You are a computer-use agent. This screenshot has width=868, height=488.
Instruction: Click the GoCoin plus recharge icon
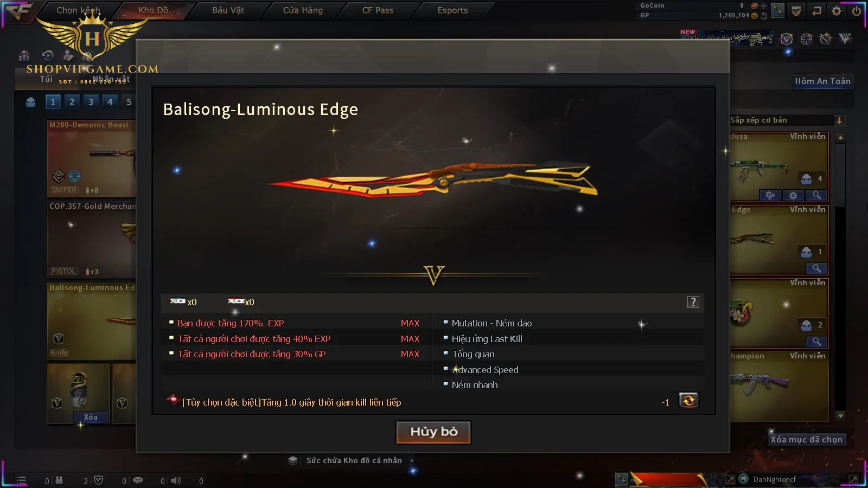click(x=764, y=6)
